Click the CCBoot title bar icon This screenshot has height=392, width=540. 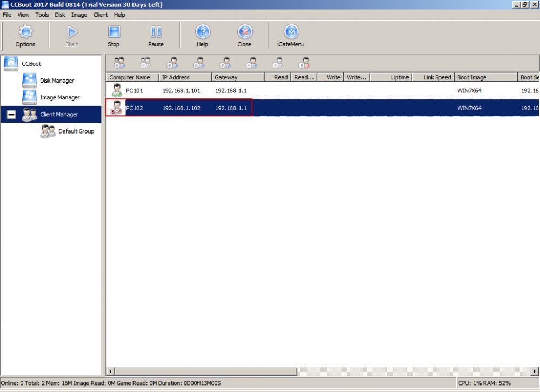click(x=5, y=4)
